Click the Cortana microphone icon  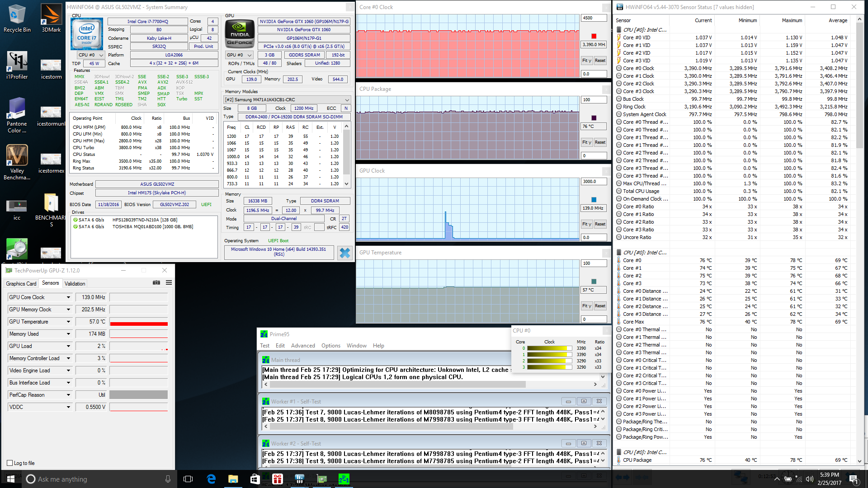[168, 479]
